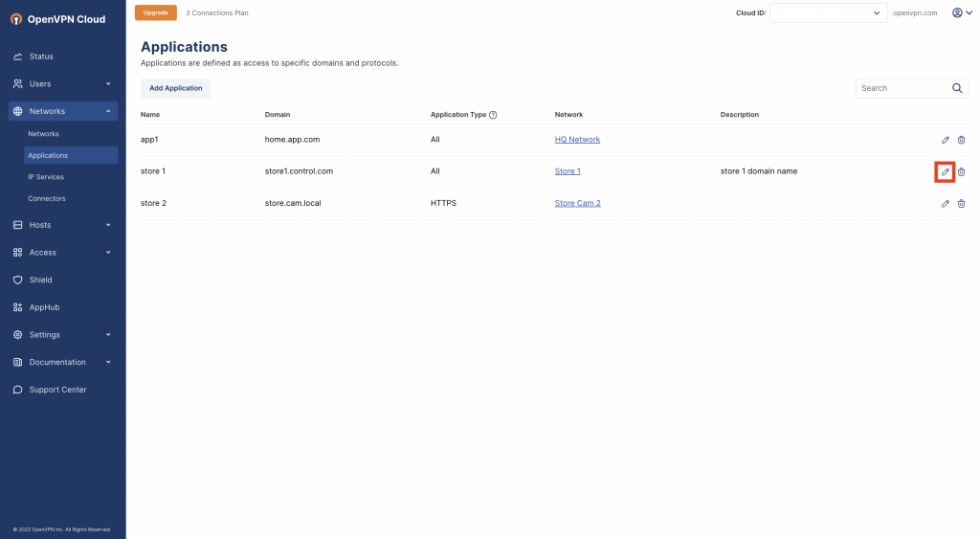Image resolution: width=980 pixels, height=539 pixels.
Task: Open the HQ Network link
Action: (577, 140)
